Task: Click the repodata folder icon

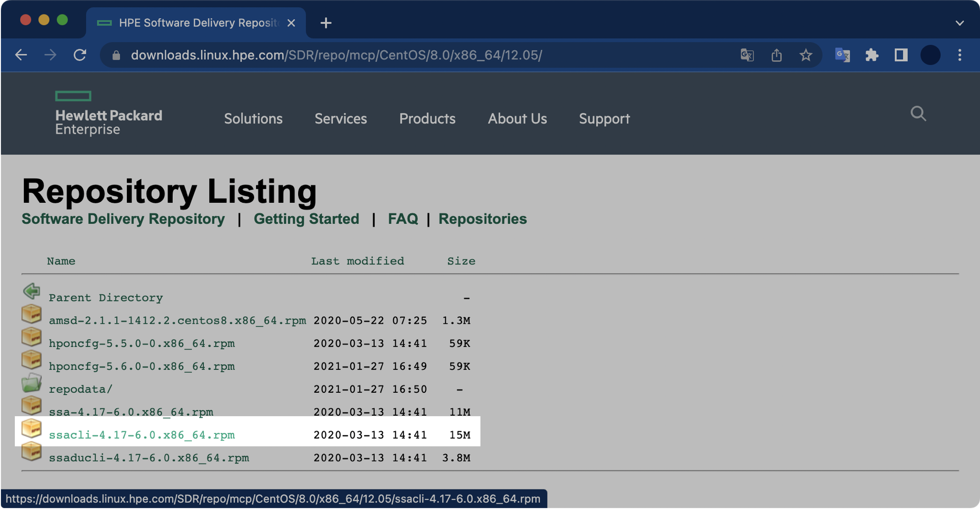Action: (x=32, y=383)
